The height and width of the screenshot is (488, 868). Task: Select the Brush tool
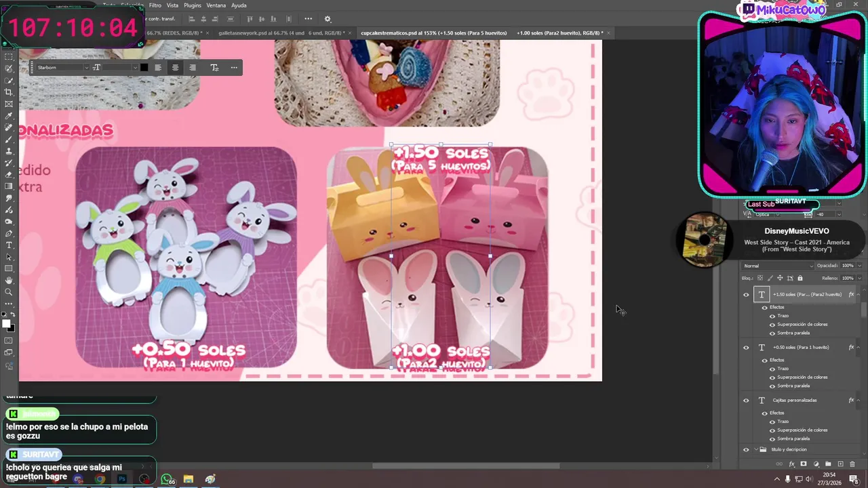coord(9,139)
